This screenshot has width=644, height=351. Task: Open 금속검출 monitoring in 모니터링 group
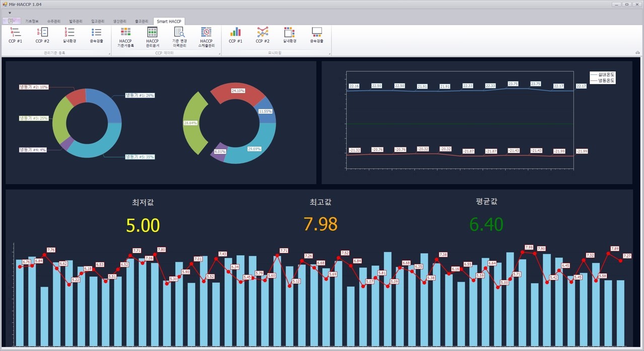(x=316, y=35)
